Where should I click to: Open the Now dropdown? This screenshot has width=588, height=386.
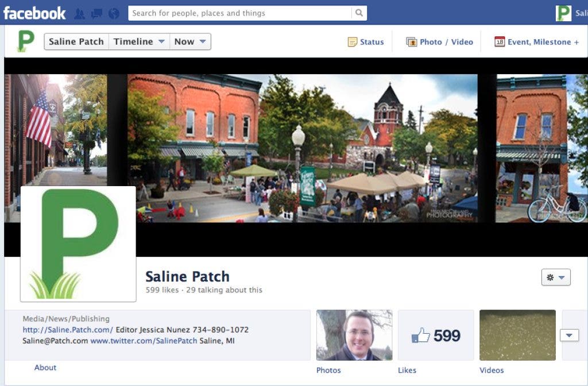click(x=190, y=41)
